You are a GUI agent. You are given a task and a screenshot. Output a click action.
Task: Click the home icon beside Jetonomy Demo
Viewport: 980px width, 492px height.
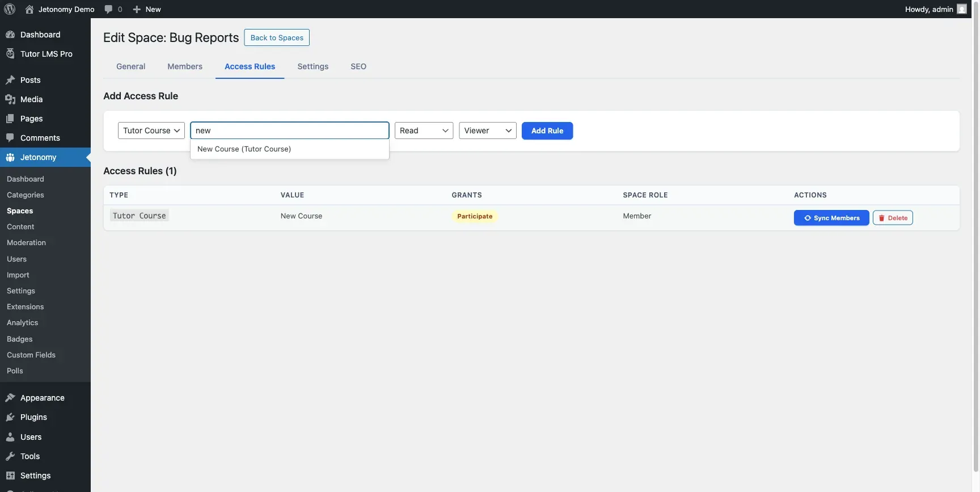[29, 9]
